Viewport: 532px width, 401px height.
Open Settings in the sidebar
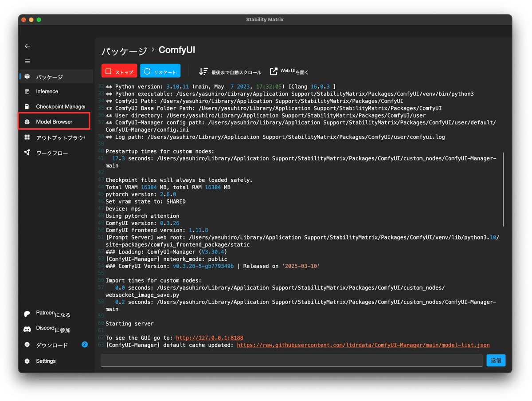[x=55, y=361]
